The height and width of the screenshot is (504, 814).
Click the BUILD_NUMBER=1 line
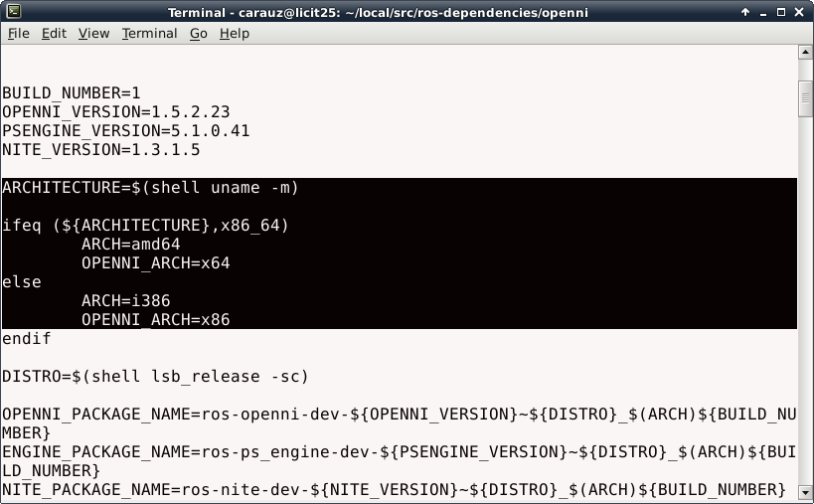click(x=72, y=93)
